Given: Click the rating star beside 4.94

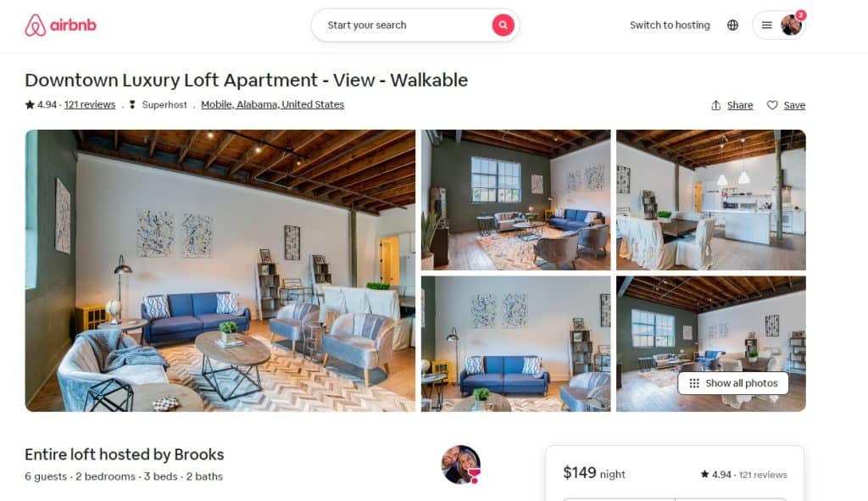Looking at the screenshot, I should [30, 104].
